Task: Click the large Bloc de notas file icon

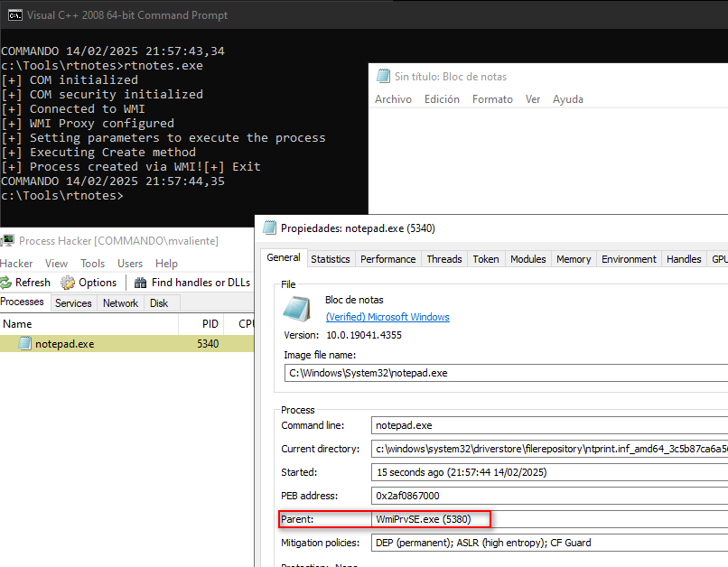Action: [297, 309]
